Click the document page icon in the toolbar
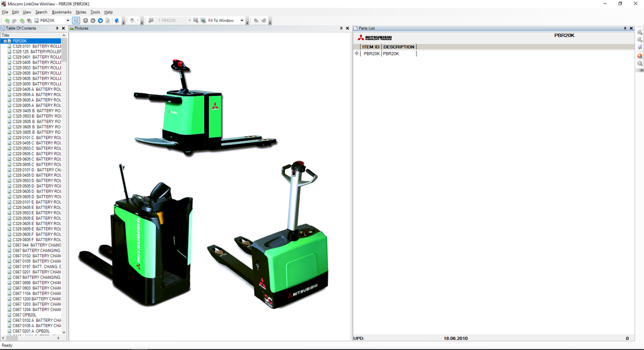 coord(108,21)
